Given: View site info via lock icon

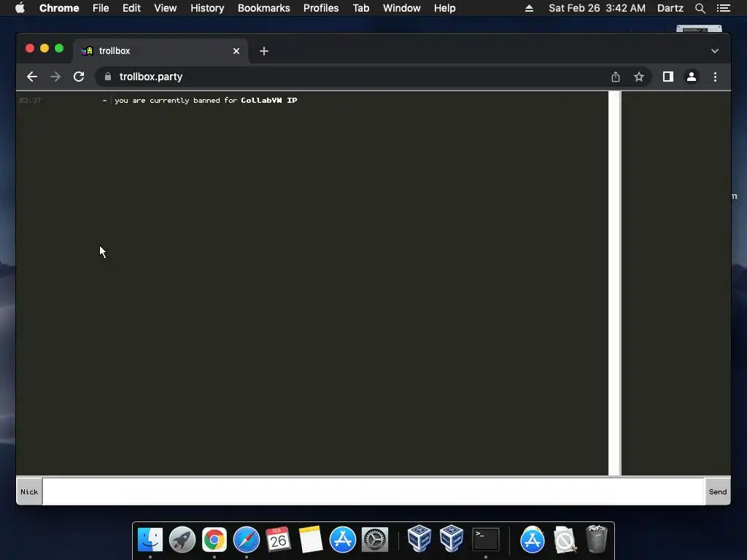Looking at the screenshot, I should click(108, 77).
